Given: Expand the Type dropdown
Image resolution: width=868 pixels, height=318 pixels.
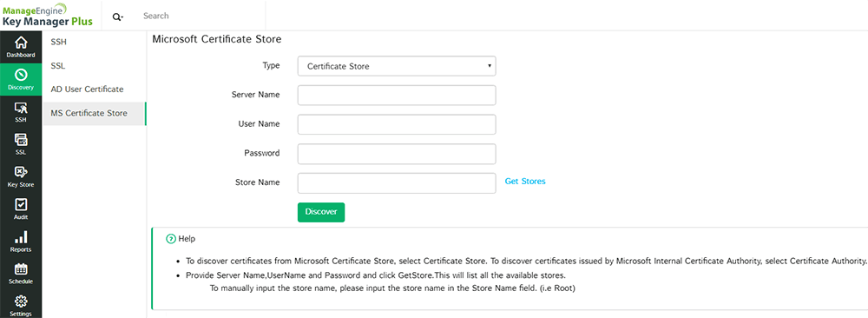Looking at the screenshot, I should (x=397, y=66).
